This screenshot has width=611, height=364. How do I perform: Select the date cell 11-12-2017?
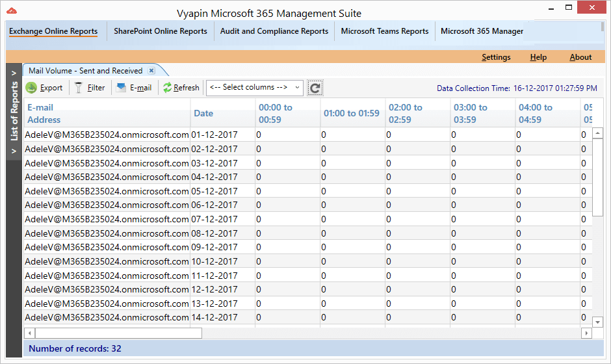pyautogui.click(x=223, y=276)
